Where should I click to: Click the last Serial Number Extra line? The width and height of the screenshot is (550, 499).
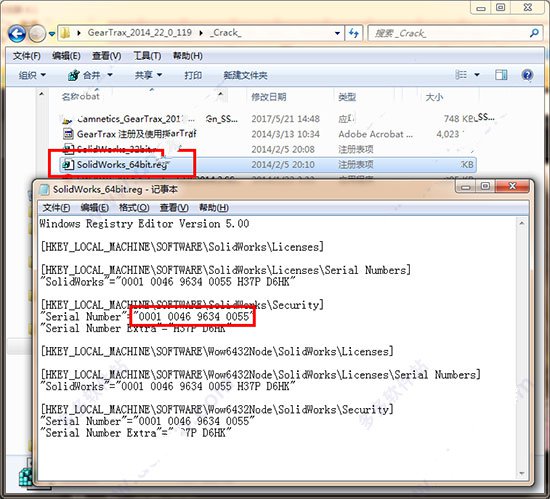[x=136, y=433]
